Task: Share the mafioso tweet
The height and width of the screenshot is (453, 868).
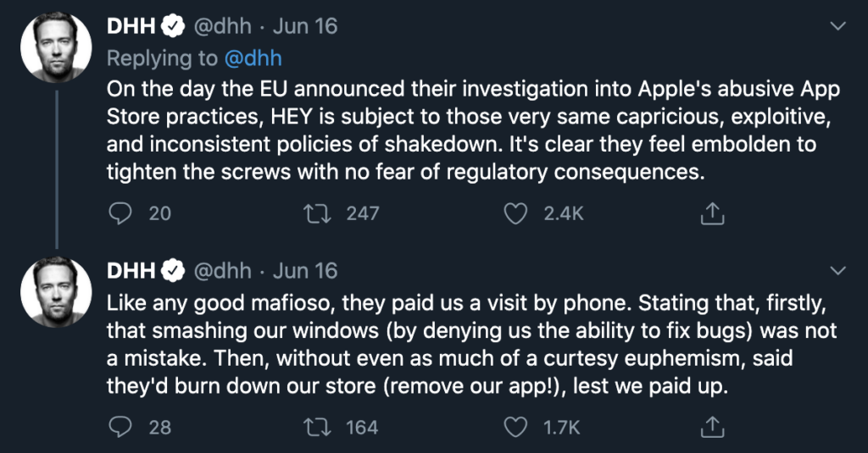Action: pyautogui.click(x=713, y=427)
